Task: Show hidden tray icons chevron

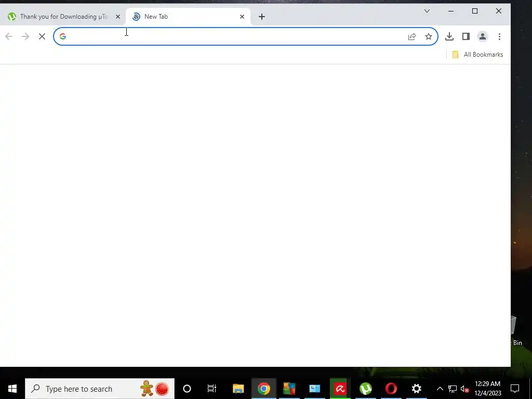Action: pyautogui.click(x=440, y=389)
